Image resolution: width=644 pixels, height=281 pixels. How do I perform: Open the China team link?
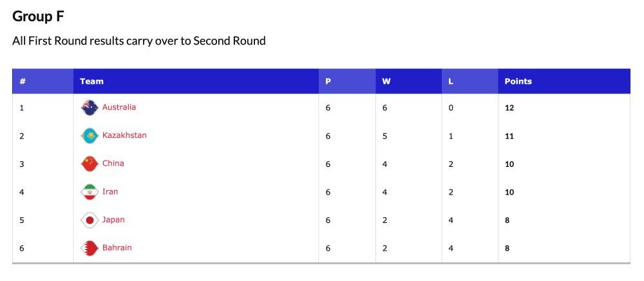click(x=113, y=163)
